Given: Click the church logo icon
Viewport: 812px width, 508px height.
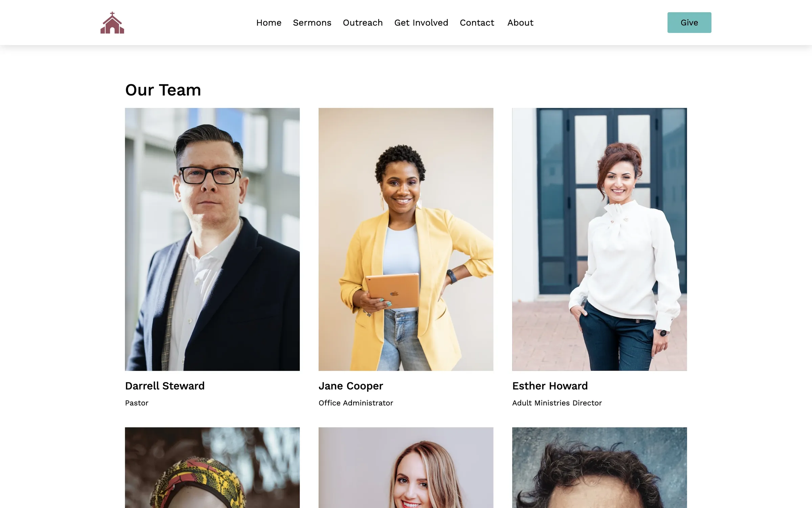Looking at the screenshot, I should (112, 22).
